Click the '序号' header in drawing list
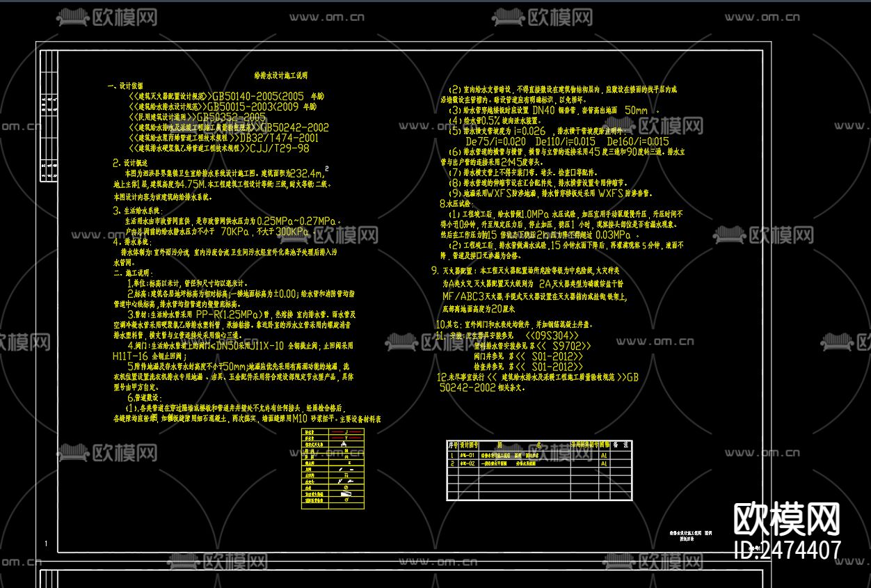Viewport: 871px width, 588px height. point(453,444)
